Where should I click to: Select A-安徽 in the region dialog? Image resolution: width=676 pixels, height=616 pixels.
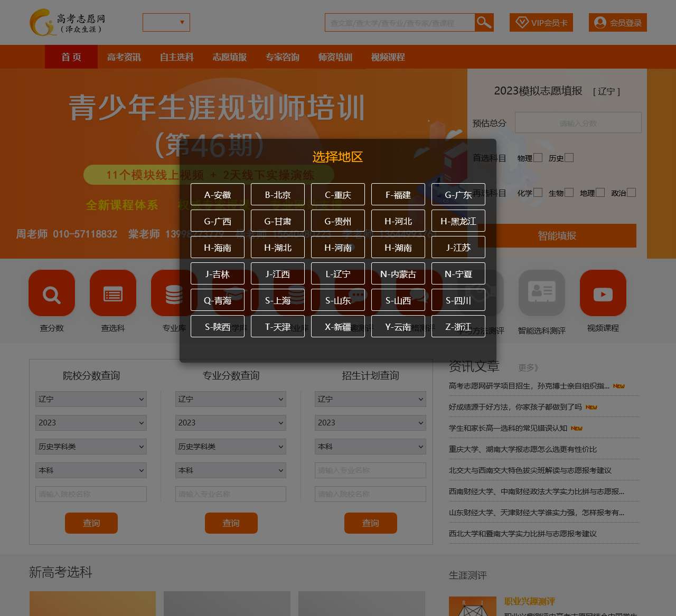[218, 194]
